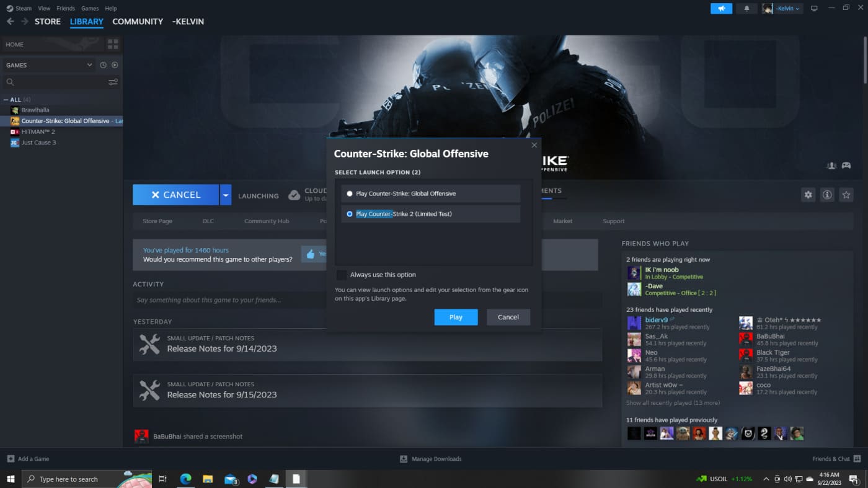Click the Say something activity field
Image resolution: width=868 pixels, height=488 pixels.
(x=367, y=300)
